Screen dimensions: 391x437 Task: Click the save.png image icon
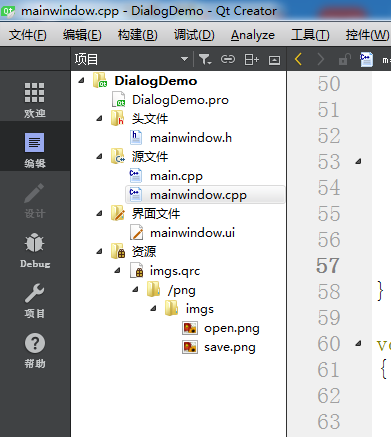pyautogui.click(x=190, y=347)
